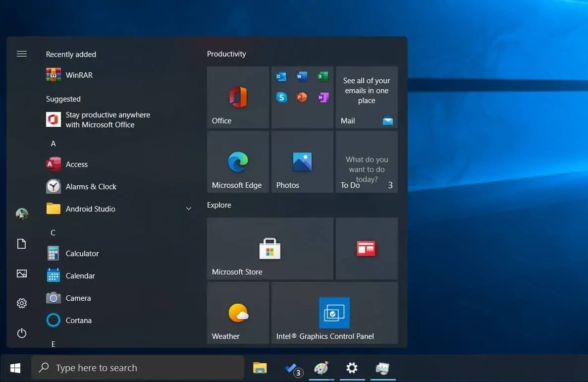Launch PowerPoint from the Office apps tile
Screen dimensions: 588x382
[302, 97]
